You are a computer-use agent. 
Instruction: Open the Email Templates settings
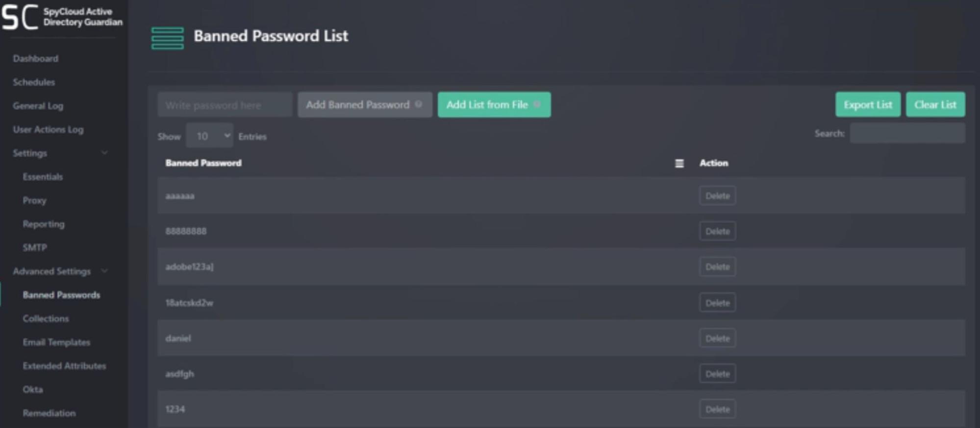click(56, 342)
